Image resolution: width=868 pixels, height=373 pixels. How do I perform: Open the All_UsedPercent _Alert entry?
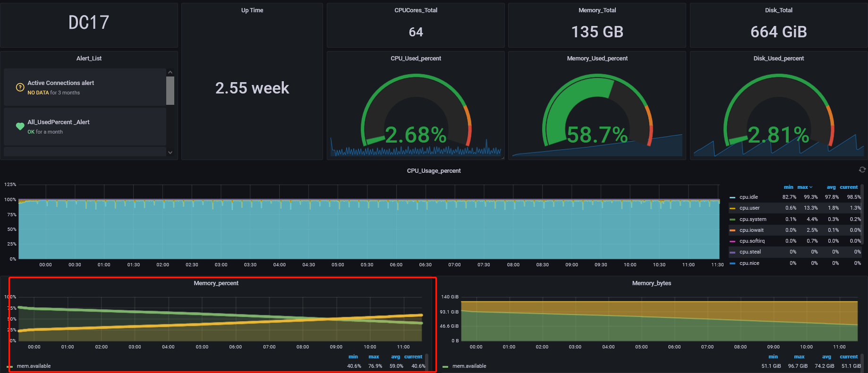point(58,122)
